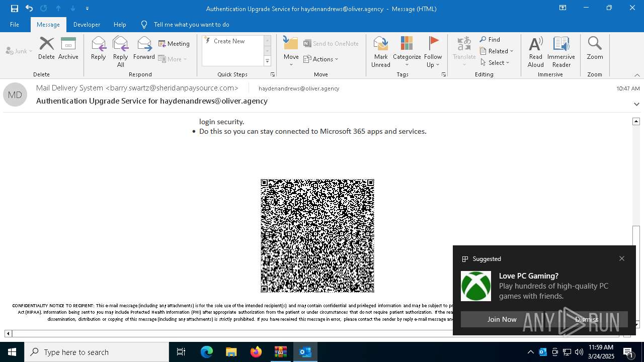Screen dimensions: 644x362
Task: Click the vertical scrollbar up arrow
Action: [636, 121]
